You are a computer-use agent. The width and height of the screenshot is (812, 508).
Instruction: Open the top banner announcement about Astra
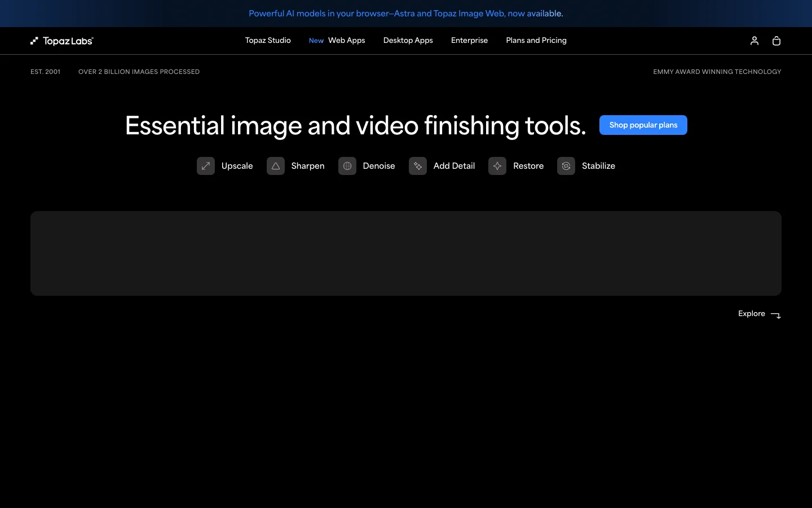406,14
